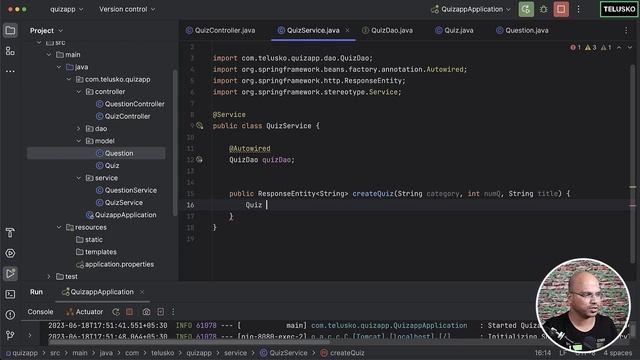Collapse the java folder in project tree
The image size is (640, 360).
pos(59,67)
